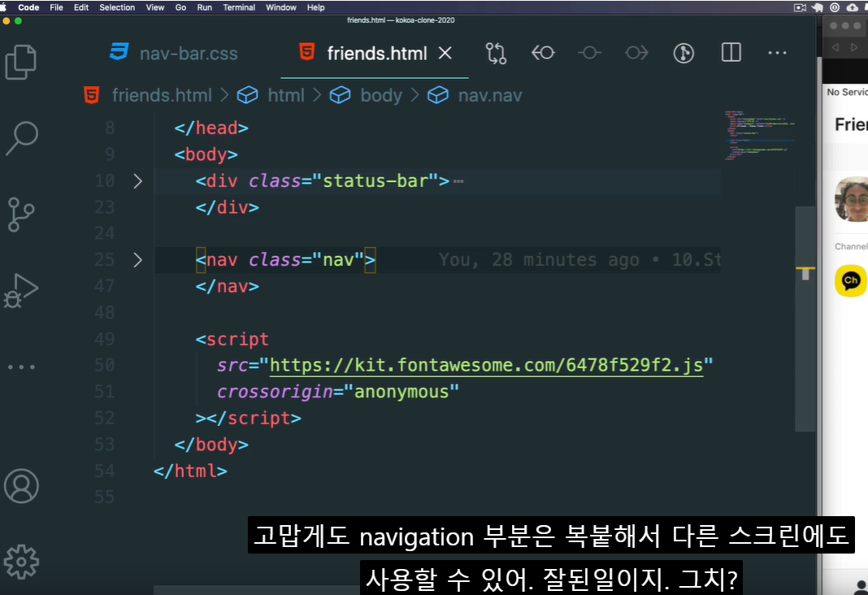Go to previous change arrow icon
The image size is (868, 595).
click(543, 53)
